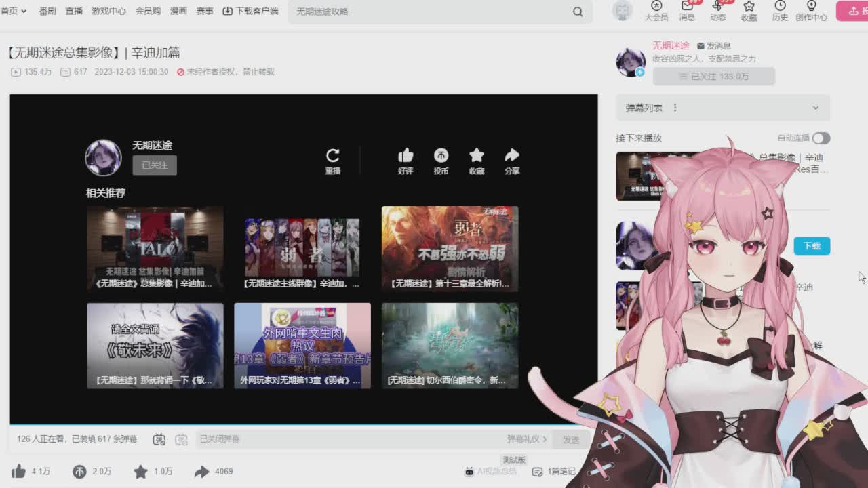Viewport: 868px width, 488px height.
Task: Open the 收藏 favorites icon in header
Action: [749, 11]
